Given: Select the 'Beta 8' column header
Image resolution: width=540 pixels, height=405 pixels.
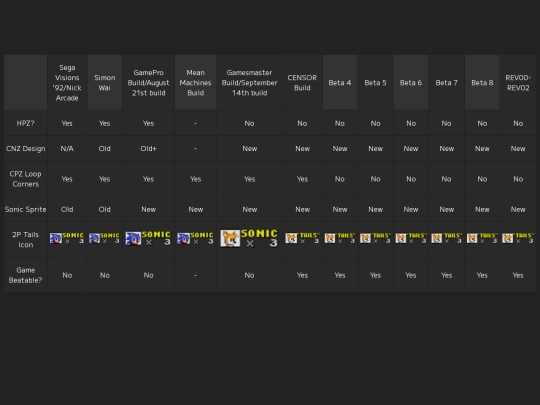Looking at the screenshot, I should 482,83.
